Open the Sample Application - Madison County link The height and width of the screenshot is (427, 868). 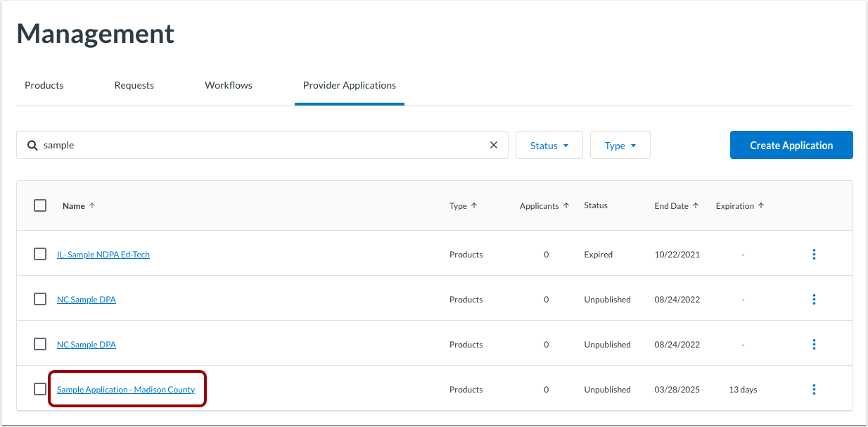point(127,389)
